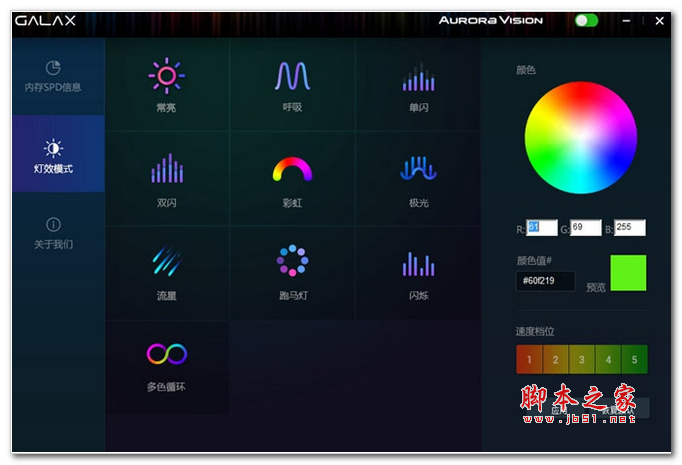Select the 双闪 double flash bars icon

tap(167, 168)
